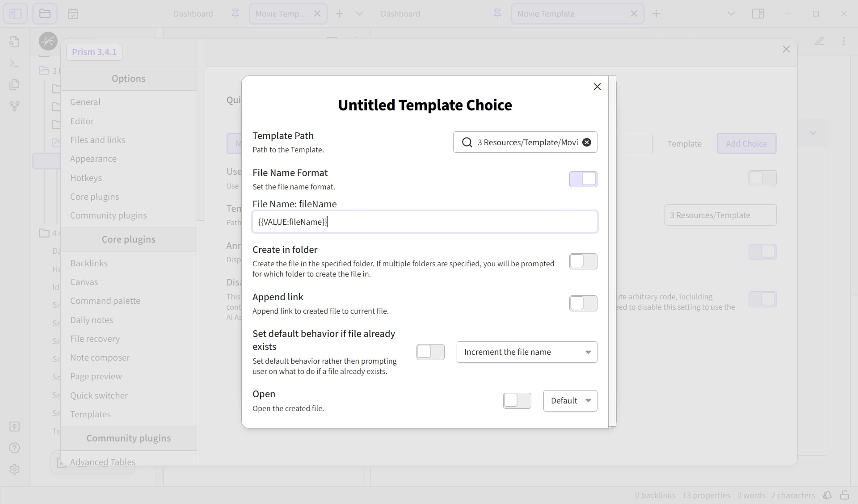Click the file name format input field
This screenshot has height=504, width=858.
pos(425,222)
